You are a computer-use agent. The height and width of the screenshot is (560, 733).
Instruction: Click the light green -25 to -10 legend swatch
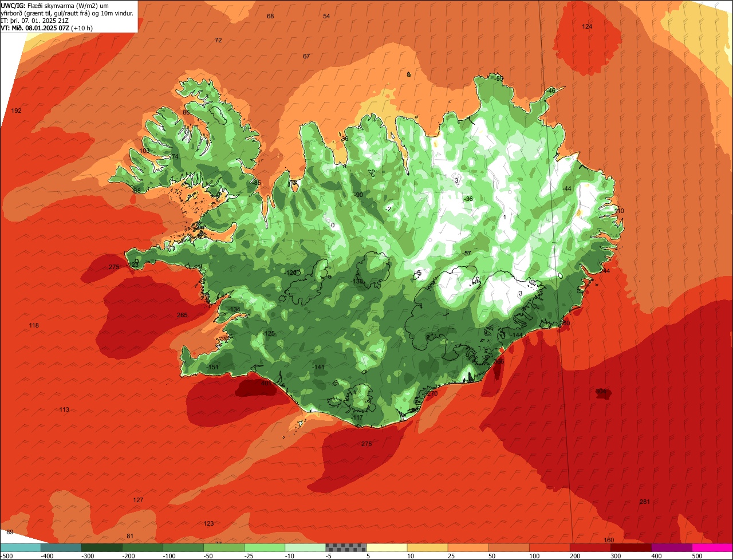click(x=265, y=547)
